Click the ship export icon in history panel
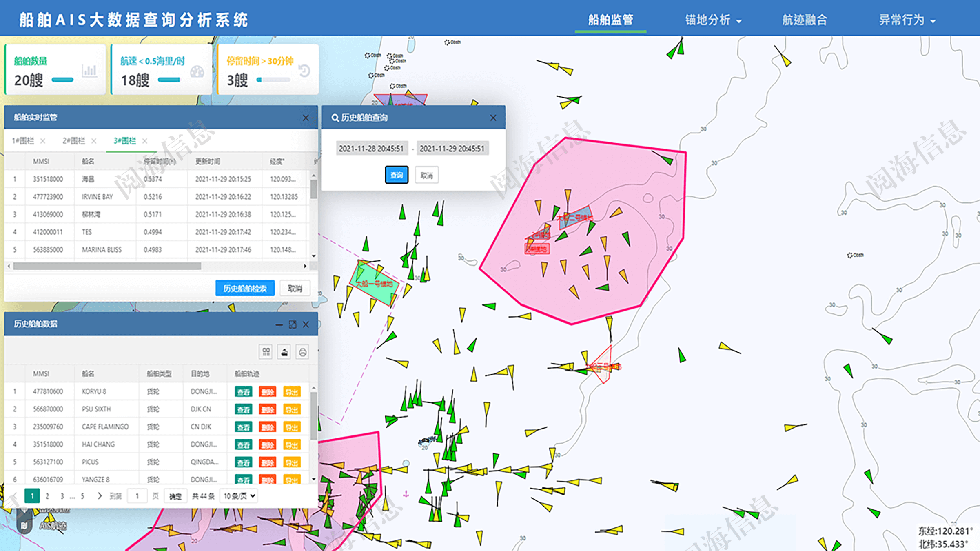This screenshot has height=551, width=980. tap(284, 352)
